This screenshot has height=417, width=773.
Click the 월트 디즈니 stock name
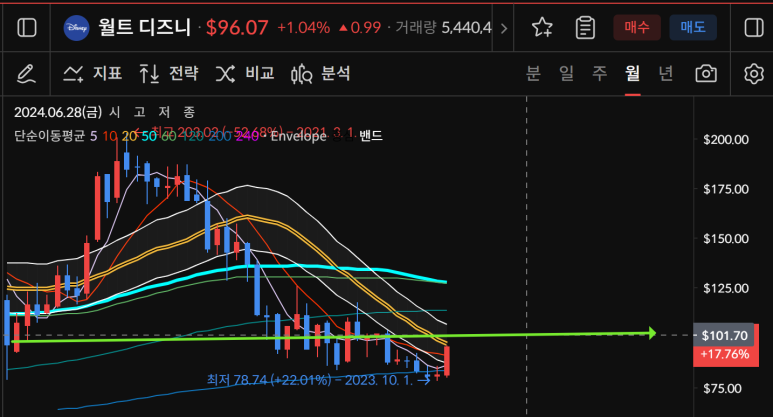(x=144, y=28)
